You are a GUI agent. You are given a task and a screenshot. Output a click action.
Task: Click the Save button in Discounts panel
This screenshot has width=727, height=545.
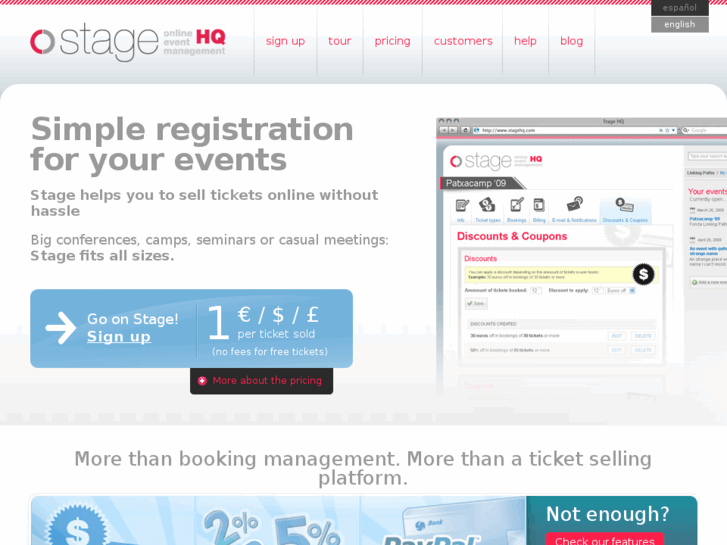coord(476,303)
